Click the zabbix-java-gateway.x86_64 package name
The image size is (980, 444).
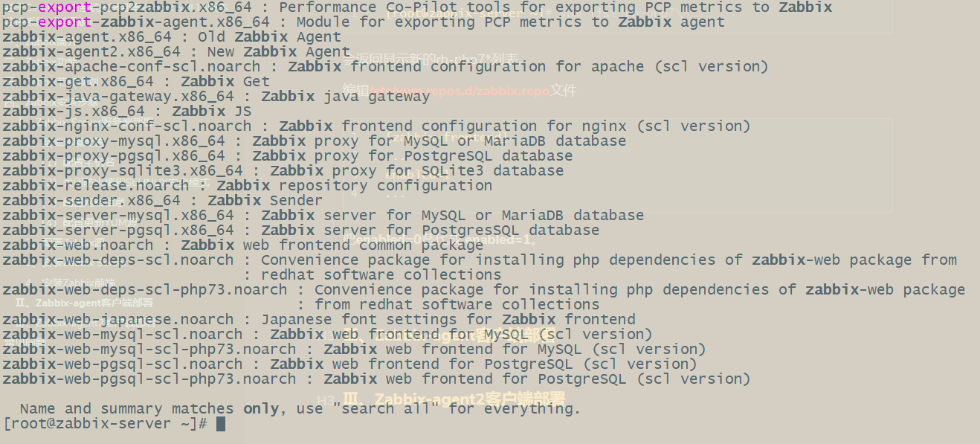pos(117,97)
